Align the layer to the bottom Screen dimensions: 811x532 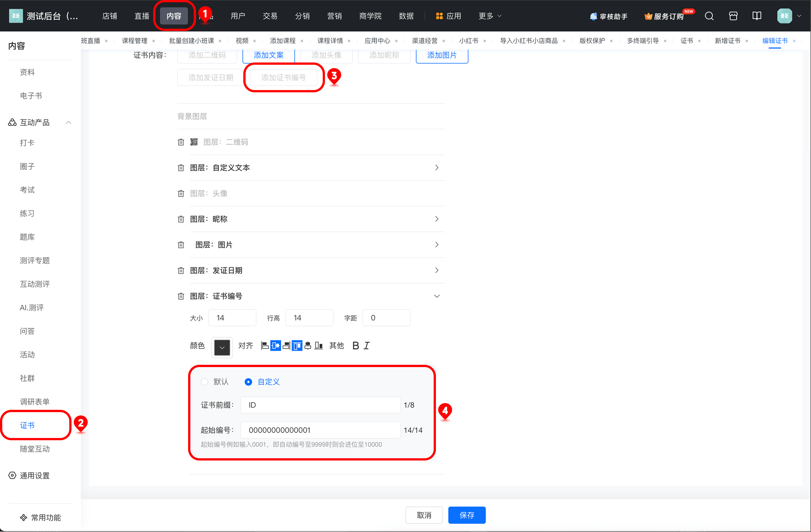[318, 346]
